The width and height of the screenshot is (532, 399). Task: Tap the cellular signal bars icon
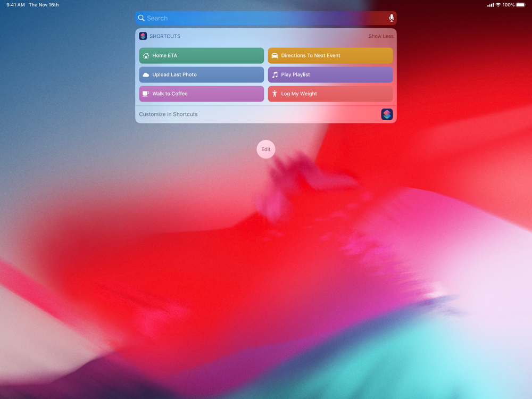click(491, 5)
